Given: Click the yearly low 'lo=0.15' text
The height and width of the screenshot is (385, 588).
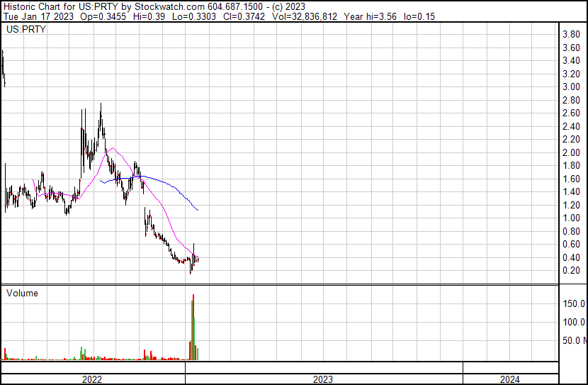Looking at the screenshot, I should [x=419, y=16].
